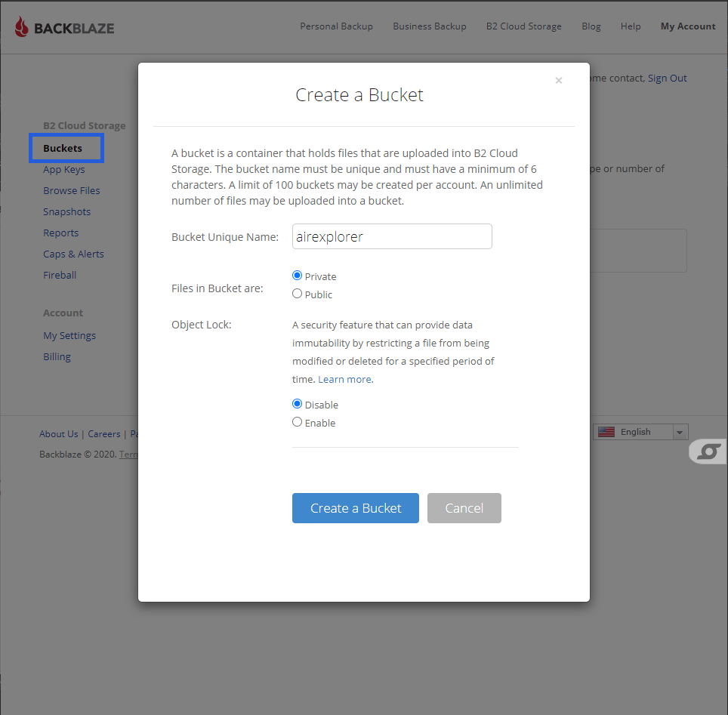
Task: Open the Help nav link
Action: click(631, 26)
